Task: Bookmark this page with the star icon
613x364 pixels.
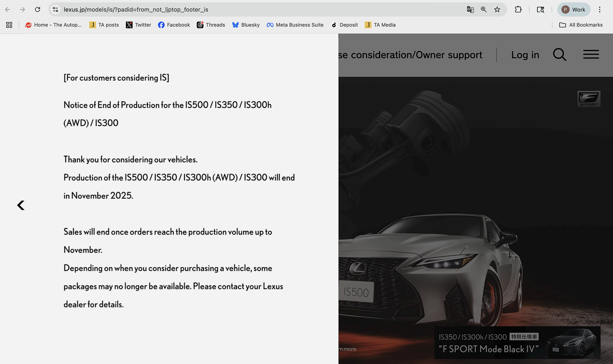Action: pyautogui.click(x=497, y=9)
